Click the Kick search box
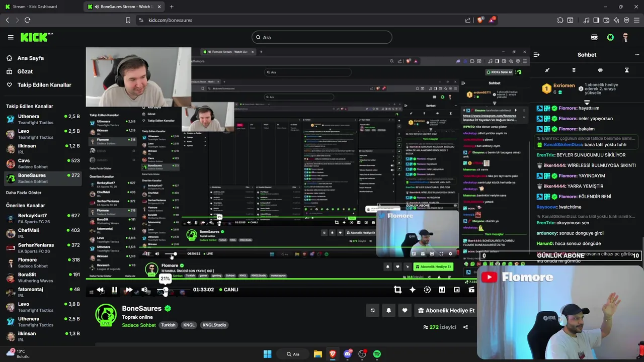Image resolution: width=644 pixels, height=362 pixels. pos(321,37)
